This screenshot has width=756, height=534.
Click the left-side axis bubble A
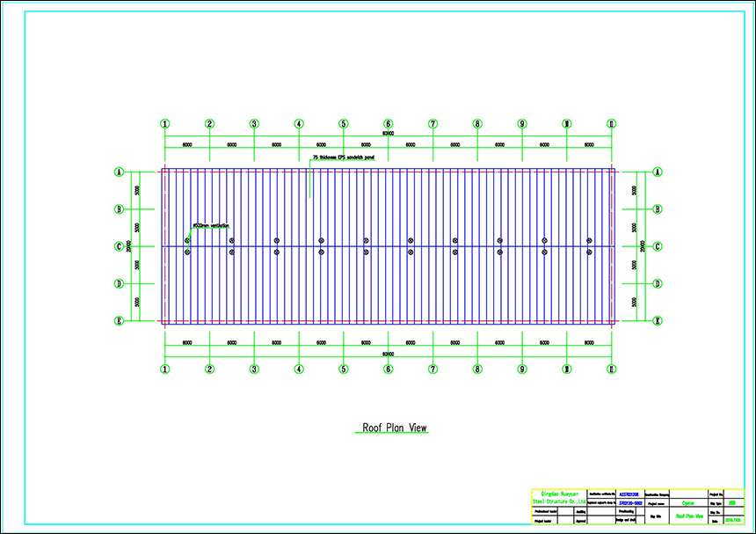click(x=119, y=172)
